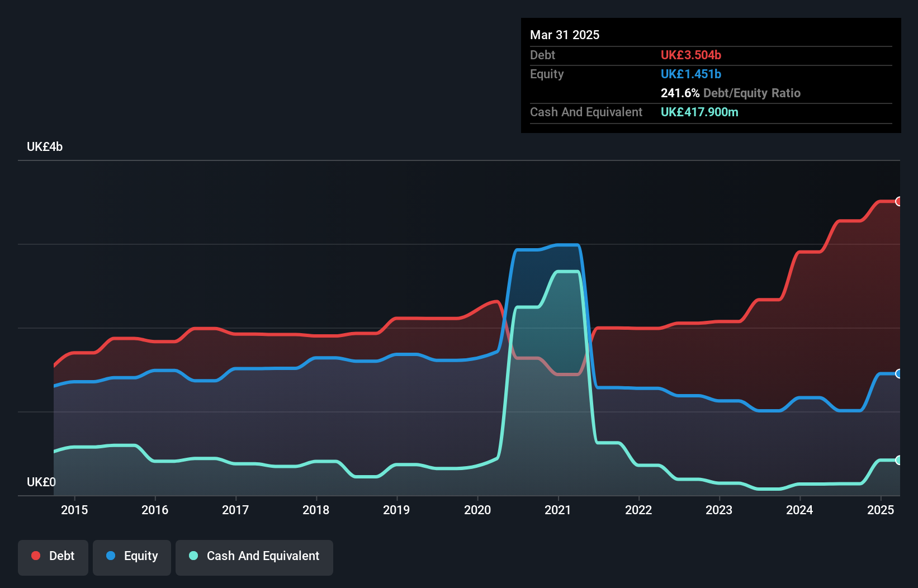Image resolution: width=918 pixels, height=588 pixels.
Task: Click the 2024 x-axis label
Action: tap(799, 510)
